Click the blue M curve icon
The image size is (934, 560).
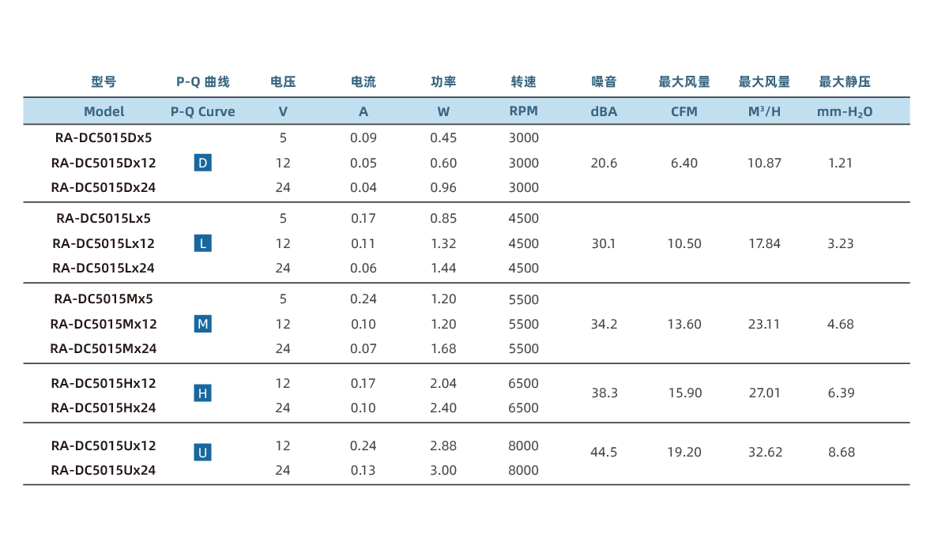[x=203, y=324]
